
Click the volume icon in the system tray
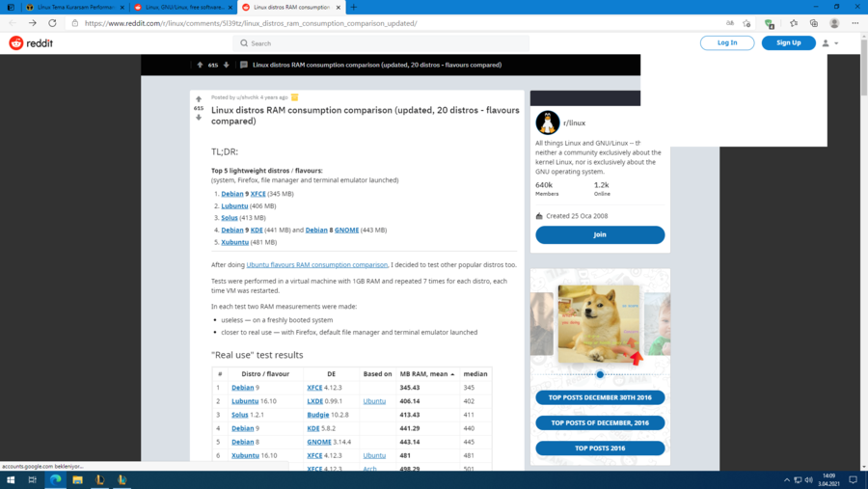click(809, 479)
